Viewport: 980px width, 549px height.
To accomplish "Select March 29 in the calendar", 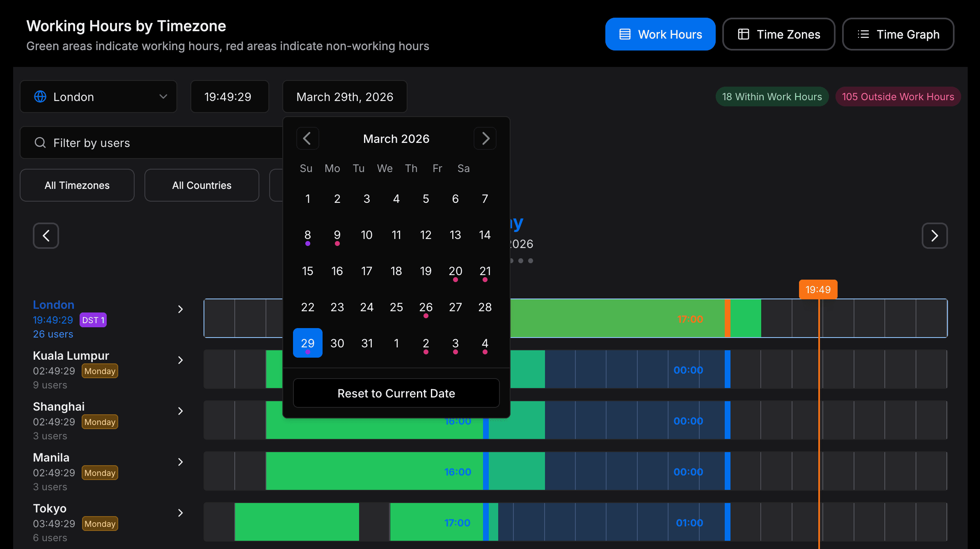I will click(x=307, y=343).
